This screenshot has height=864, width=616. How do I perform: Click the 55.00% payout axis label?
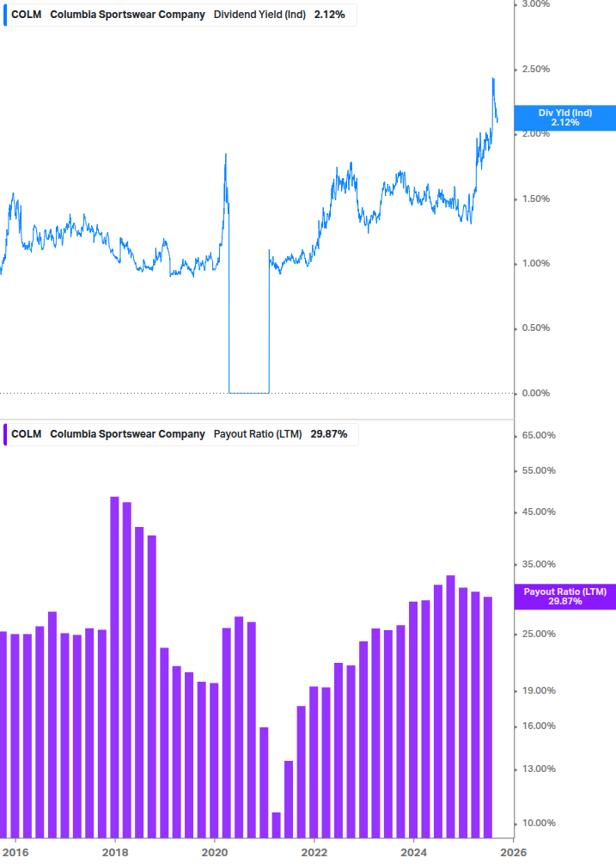(539, 470)
